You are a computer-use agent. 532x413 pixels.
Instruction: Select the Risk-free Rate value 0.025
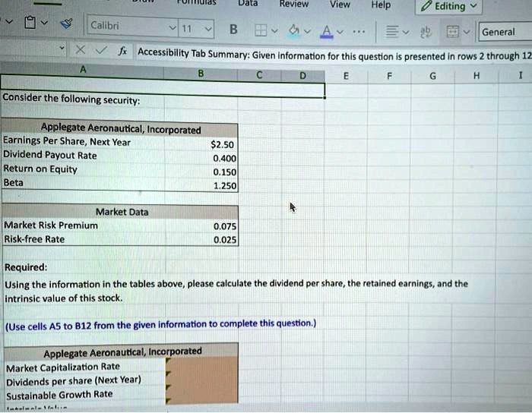coord(201,240)
